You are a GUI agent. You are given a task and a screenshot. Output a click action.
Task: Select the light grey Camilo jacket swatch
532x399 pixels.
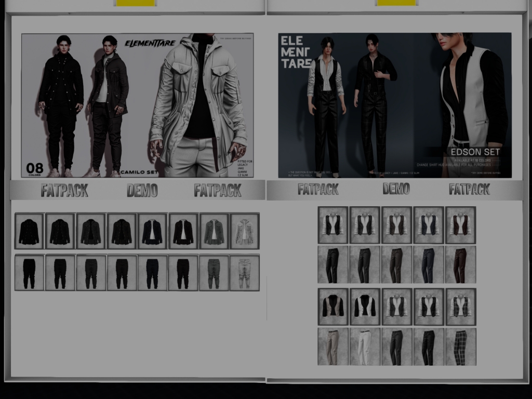[245, 231]
